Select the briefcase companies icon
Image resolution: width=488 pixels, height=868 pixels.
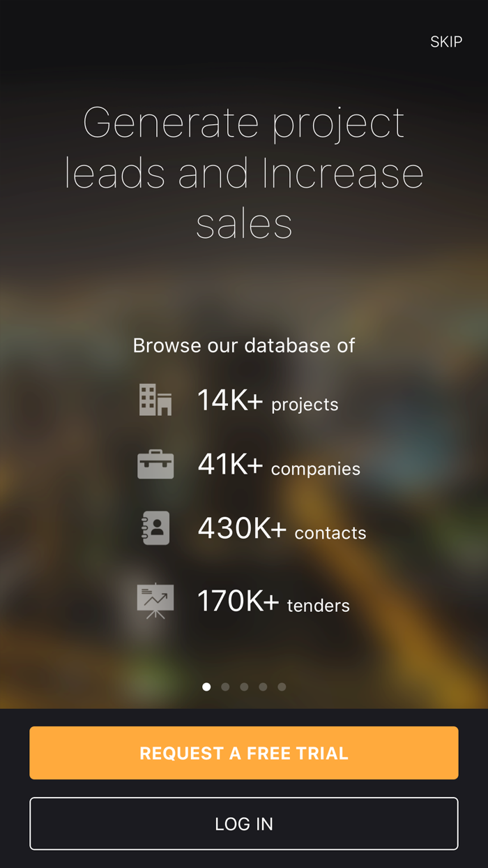coord(155,463)
